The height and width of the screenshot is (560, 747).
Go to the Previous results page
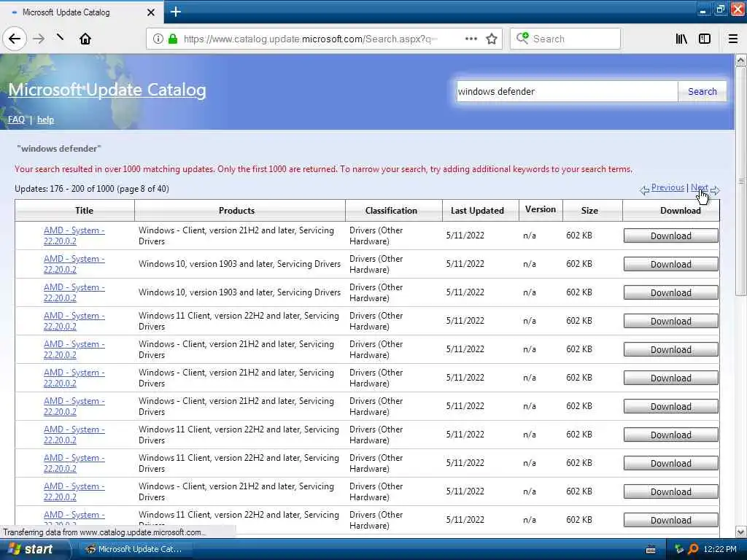667,187
